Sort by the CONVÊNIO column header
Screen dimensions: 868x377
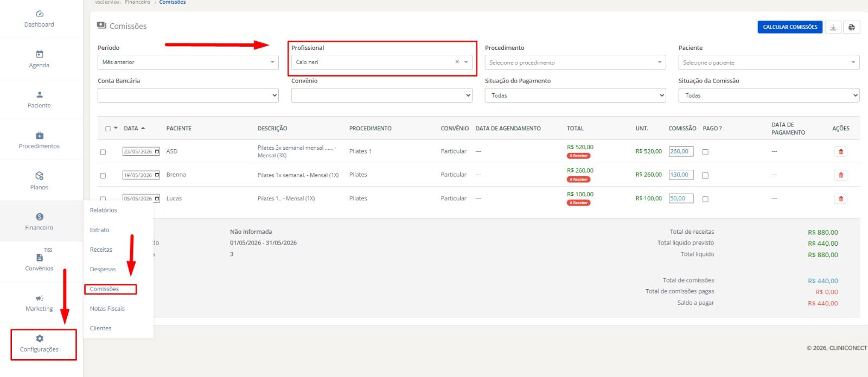(455, 129)
